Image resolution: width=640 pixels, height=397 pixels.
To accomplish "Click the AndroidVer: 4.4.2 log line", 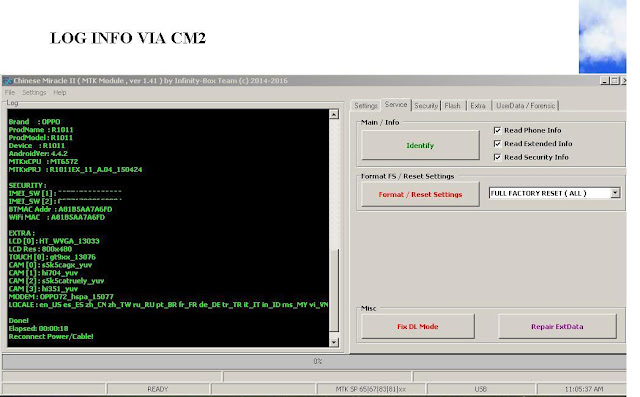I will pos(38,154).
